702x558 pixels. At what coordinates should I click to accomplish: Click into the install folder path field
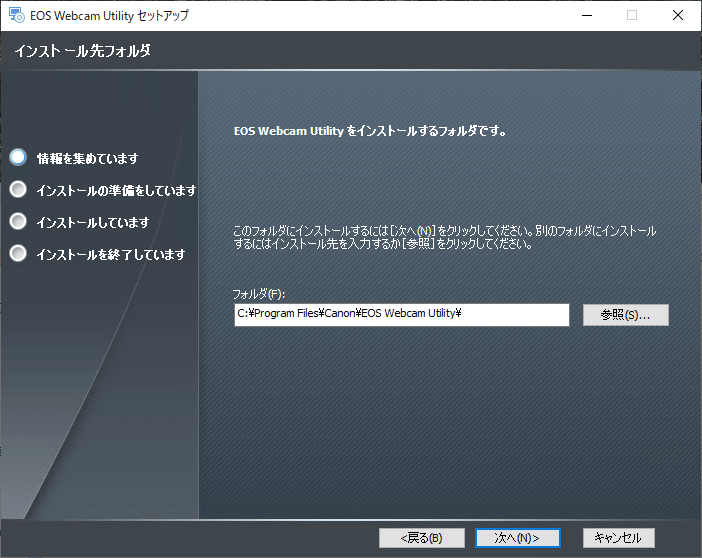coord(400,314)
